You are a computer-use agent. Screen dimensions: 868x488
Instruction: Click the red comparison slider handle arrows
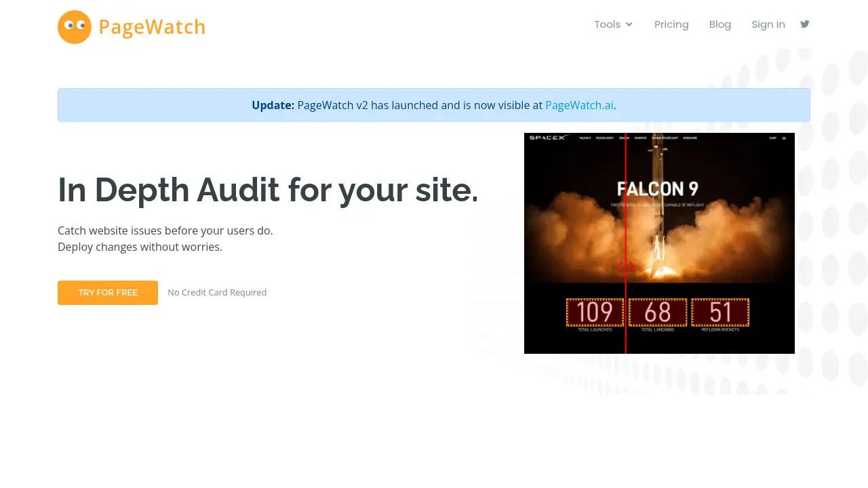tap(625, 268)
